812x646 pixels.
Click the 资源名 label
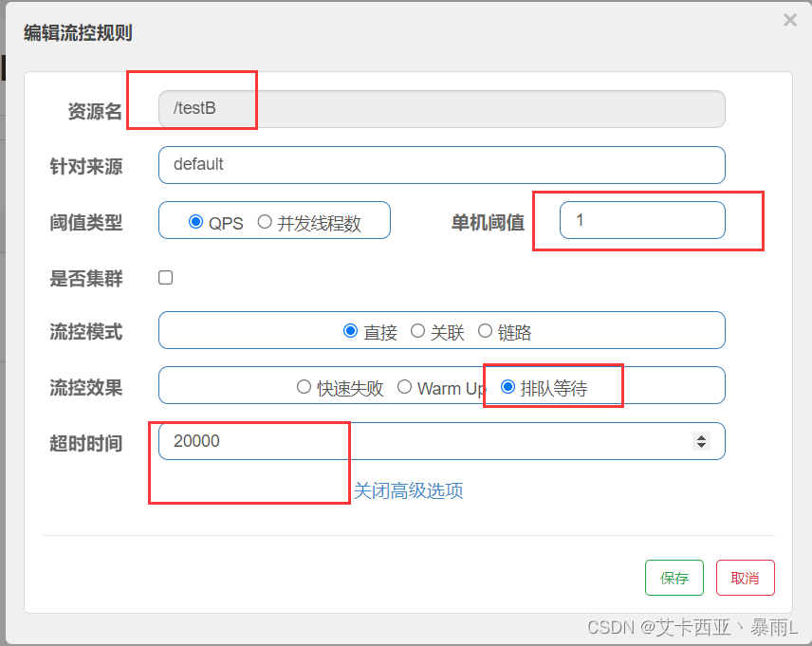tap(95, 111)
